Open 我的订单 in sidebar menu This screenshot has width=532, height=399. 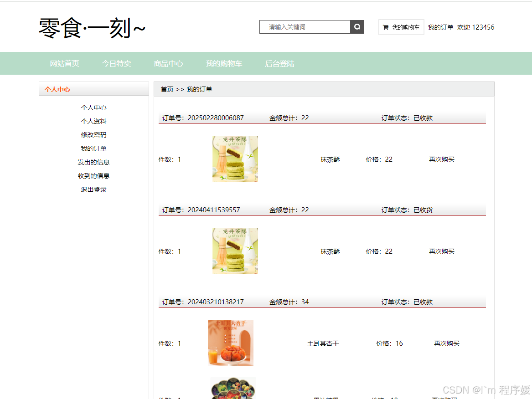pos(93,148)
